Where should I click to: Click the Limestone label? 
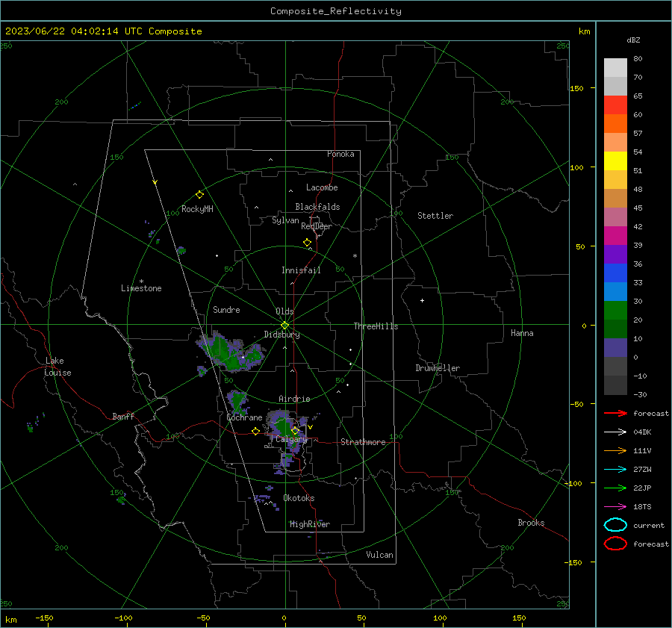pos(141,288)
